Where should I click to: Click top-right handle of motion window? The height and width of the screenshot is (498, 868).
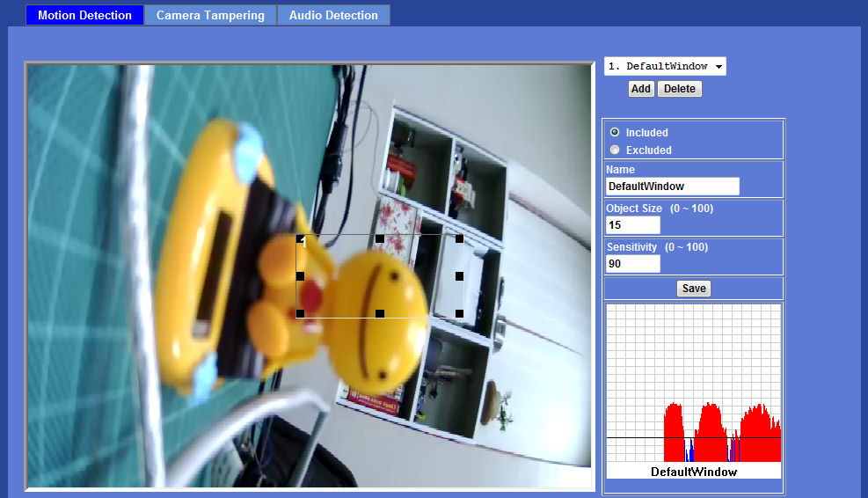pyautogui.click(x=459, y=239)
